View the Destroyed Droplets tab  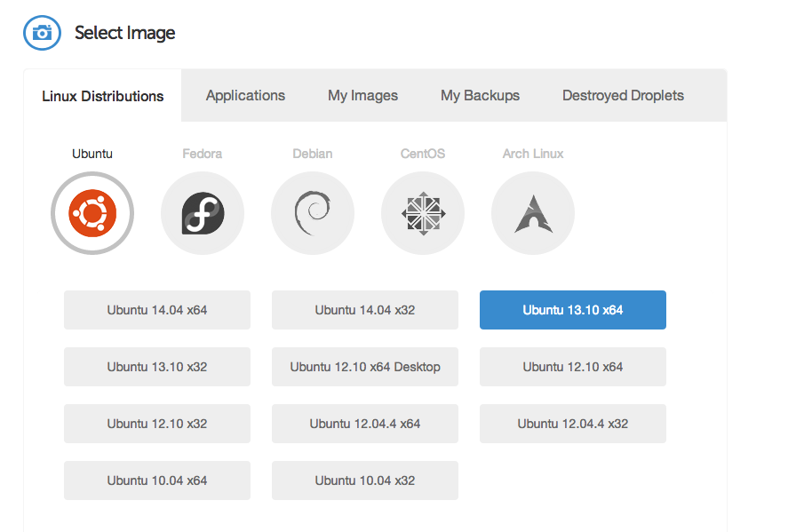point(623,95)
